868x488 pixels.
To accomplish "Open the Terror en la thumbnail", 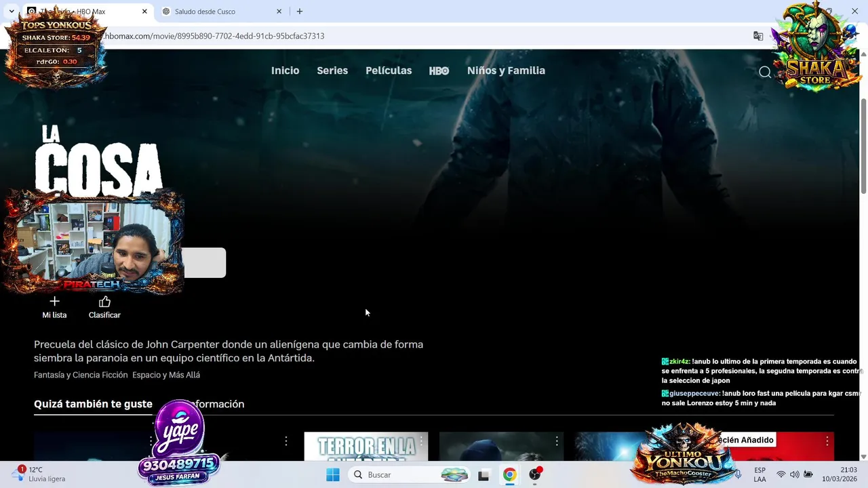I will click(x=366, y=447).
